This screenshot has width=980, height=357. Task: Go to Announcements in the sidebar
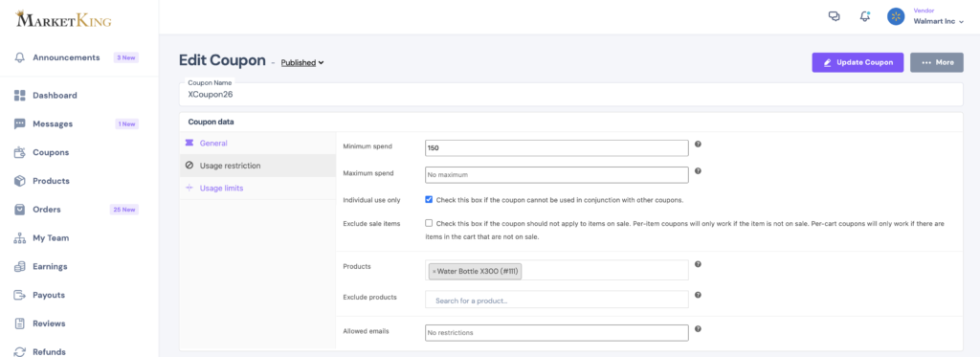click(x=66, y=57)
